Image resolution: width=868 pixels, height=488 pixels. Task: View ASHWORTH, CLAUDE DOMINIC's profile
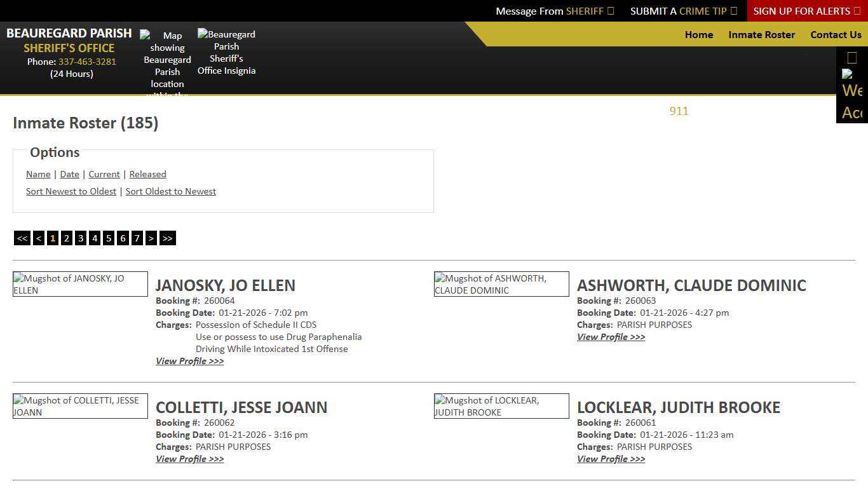coord(611,337)
